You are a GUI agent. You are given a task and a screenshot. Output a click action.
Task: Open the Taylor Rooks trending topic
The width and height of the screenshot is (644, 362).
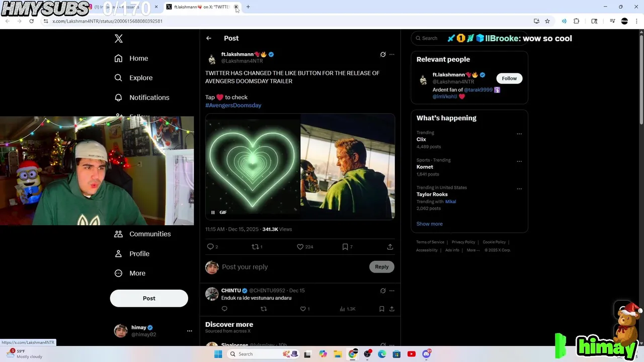click(x=432, y=195)
